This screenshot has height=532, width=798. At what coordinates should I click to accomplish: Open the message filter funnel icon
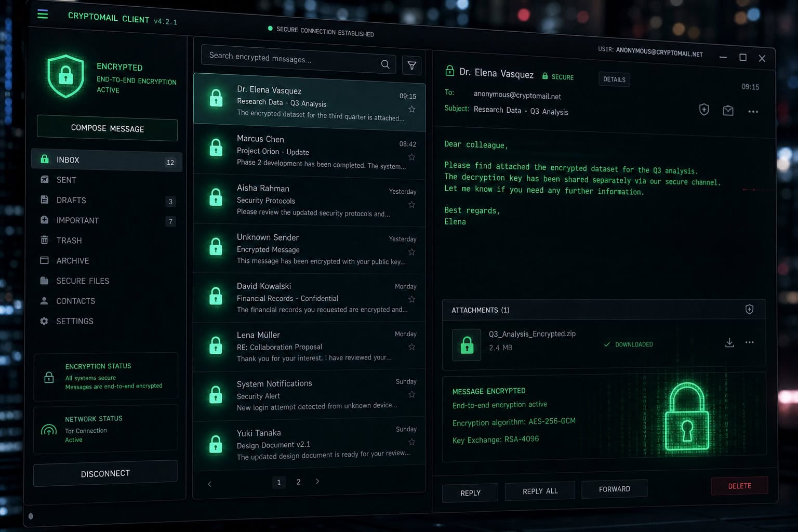[x=411, y=65]
